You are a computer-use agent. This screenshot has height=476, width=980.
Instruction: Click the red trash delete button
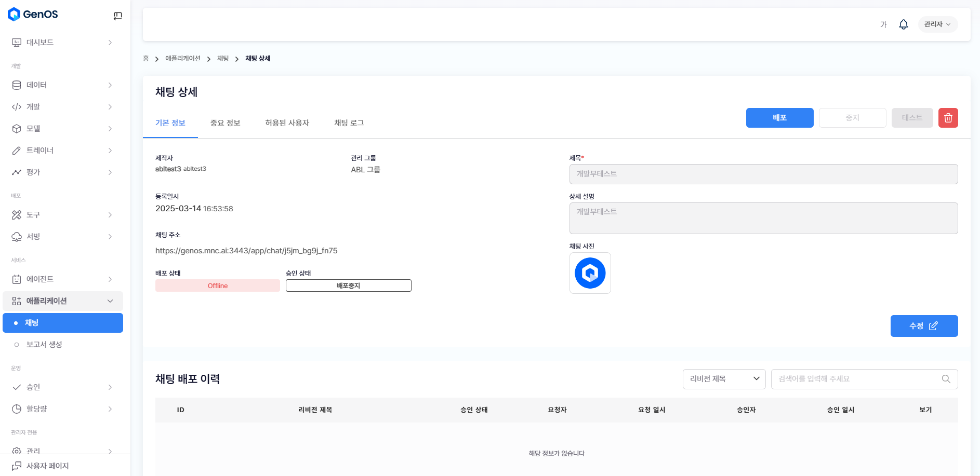tap(948, 118)
